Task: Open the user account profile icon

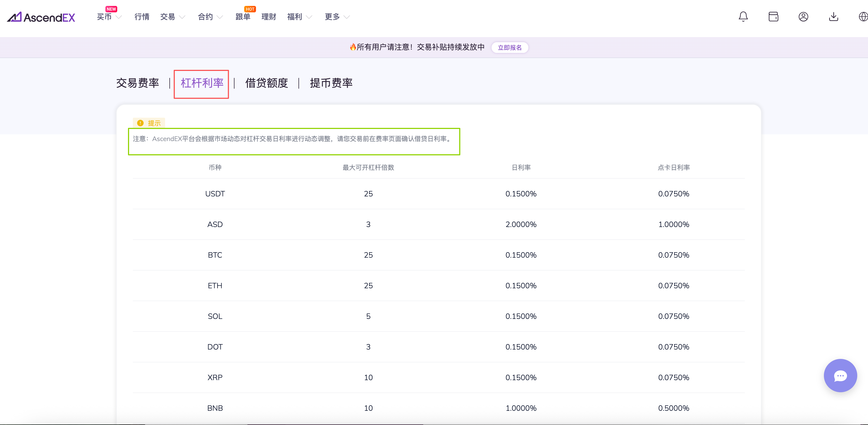Action: tap(803, 16)
